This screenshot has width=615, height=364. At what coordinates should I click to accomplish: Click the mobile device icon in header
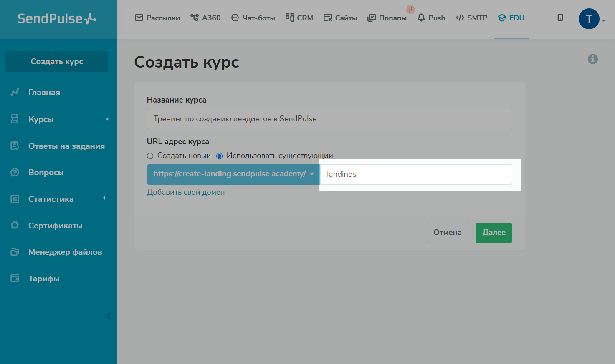pos(560,18)
